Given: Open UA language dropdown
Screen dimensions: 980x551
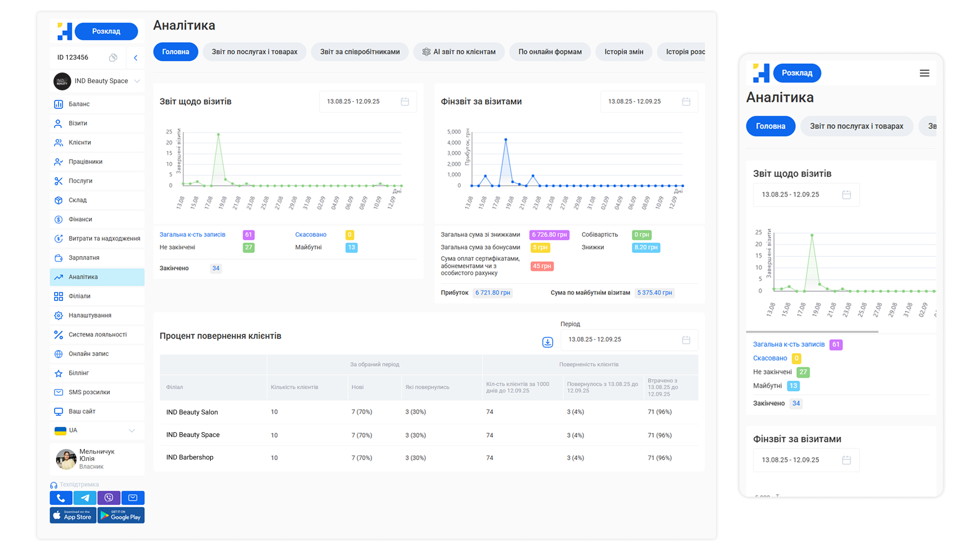Looking at the screenshot, I should pos(132,431).
